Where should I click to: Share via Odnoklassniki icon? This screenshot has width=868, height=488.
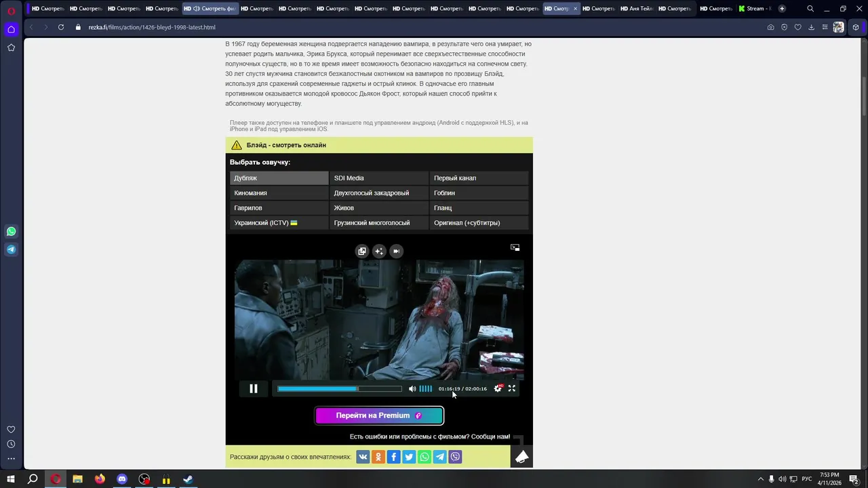click(x=378, y=457)
